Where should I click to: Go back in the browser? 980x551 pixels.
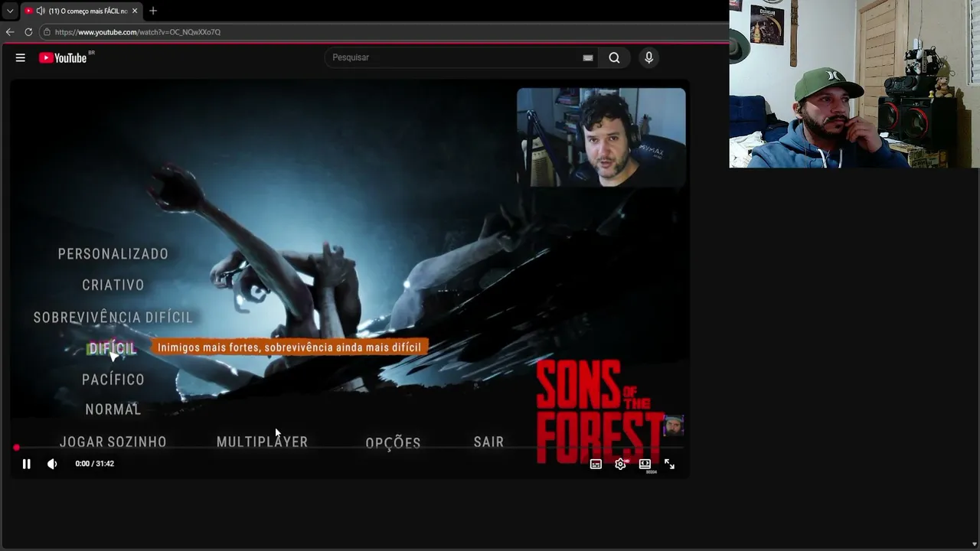coord(10,32)
